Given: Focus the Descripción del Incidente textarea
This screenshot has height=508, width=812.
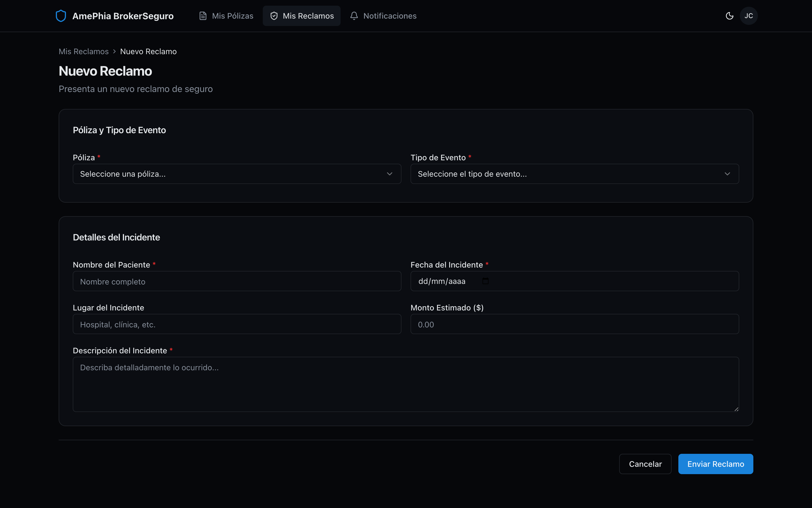Looking at the screenshot, I should (406, 384).
